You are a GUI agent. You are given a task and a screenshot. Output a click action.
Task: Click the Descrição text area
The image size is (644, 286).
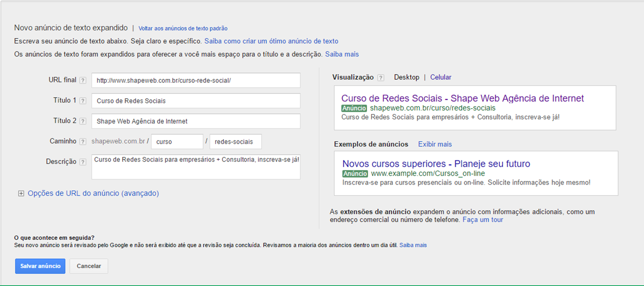pyautogui.click(x=196, y=167)
